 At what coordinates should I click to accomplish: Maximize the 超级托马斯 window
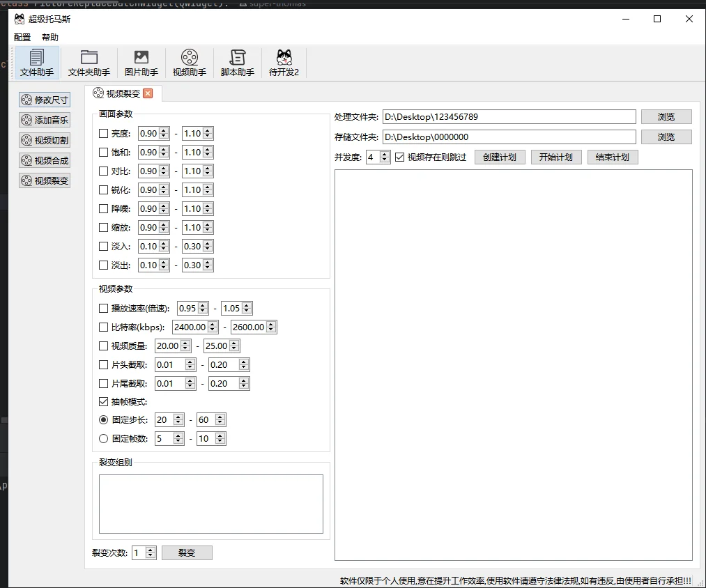[657, 19]
